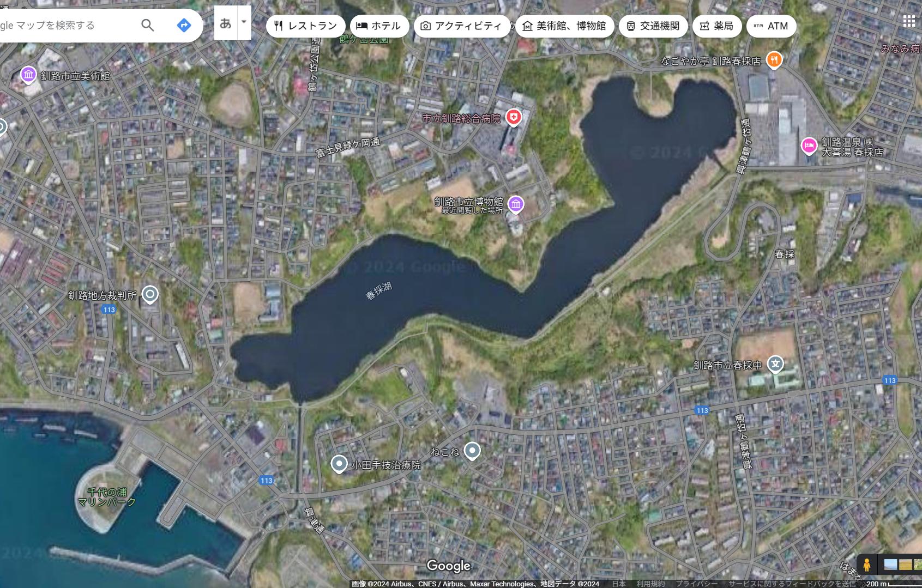This screenshot has height=588, width=922.
Task: Click the 釧路市立春採中 school pin
Action: point(775,364)
